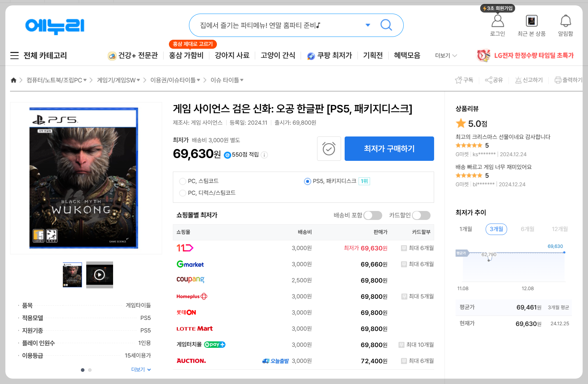Click the LOTTE Mart shop logo
Viewport: 588px width, 384px height.
194,328
